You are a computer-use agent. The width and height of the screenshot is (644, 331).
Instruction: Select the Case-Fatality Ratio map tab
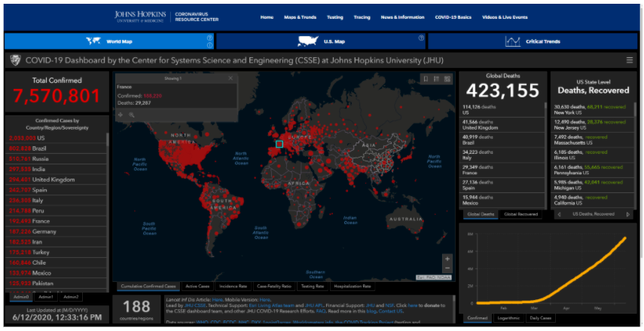click(x=274, y=287)
